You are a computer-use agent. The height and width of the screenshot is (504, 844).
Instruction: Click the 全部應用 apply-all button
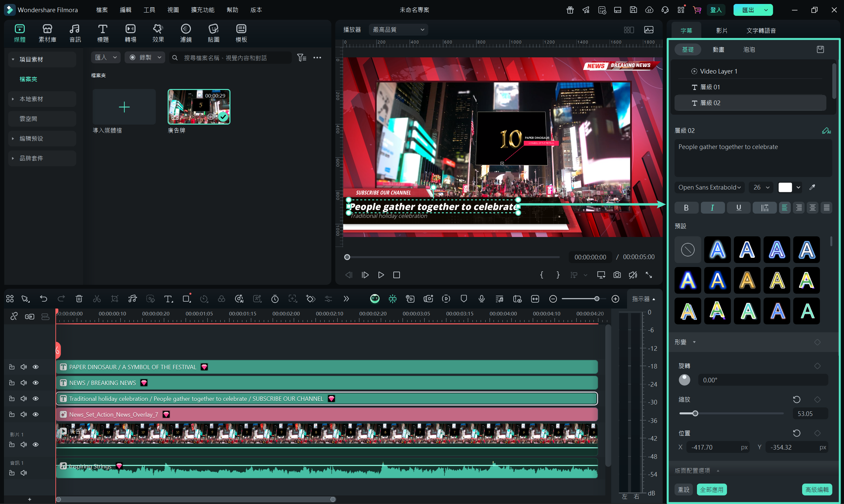(x=711, y=489)
